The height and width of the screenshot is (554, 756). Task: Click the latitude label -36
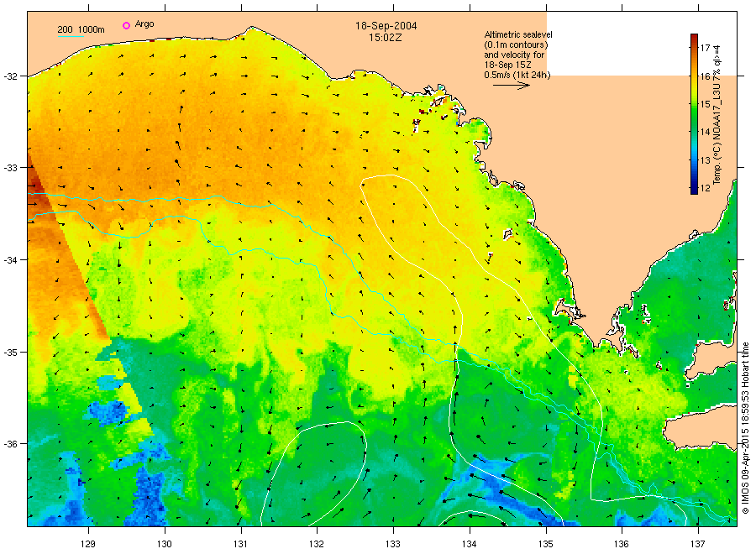click(11, 444)
